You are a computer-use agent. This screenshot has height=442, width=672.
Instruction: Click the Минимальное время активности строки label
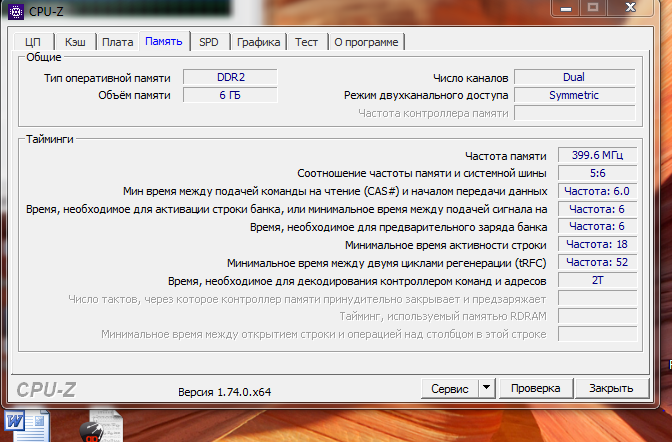(446, 245)
